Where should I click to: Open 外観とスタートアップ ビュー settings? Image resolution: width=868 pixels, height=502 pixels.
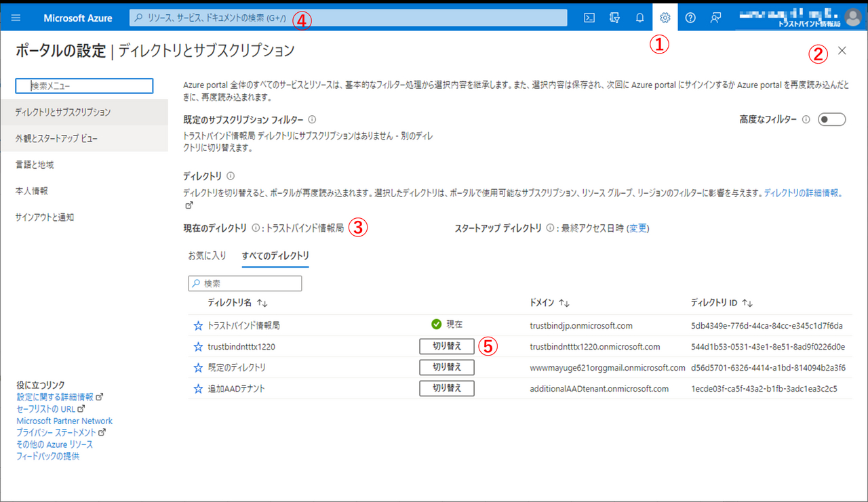click(x=84, y=138)
